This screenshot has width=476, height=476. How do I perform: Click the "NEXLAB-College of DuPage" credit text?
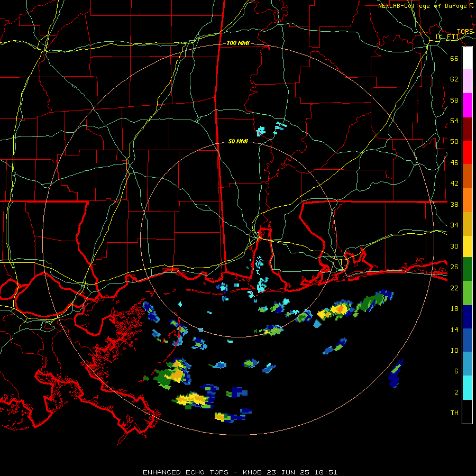click(x=422, y=6)
